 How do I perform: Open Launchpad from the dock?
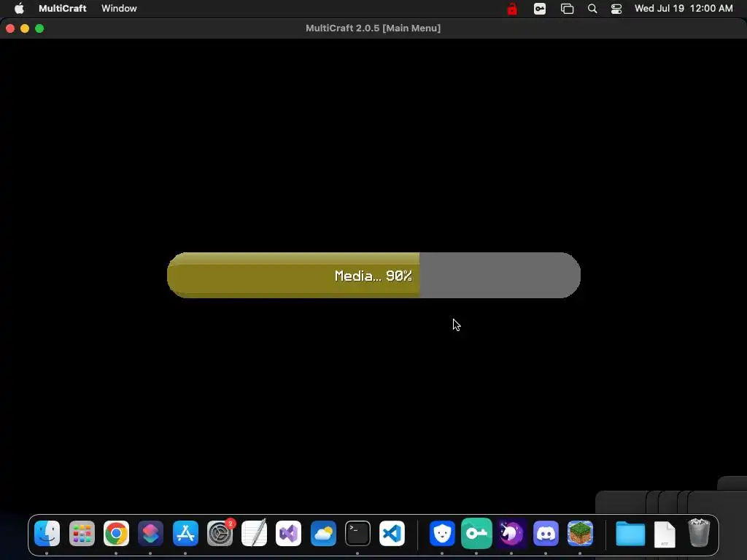click(82, 533)
